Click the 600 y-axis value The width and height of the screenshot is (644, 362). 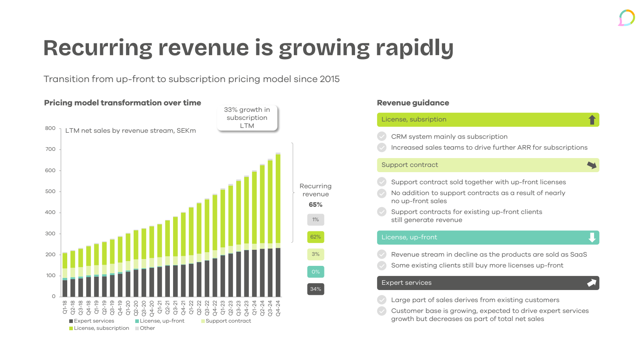click(x=50, y=170)
